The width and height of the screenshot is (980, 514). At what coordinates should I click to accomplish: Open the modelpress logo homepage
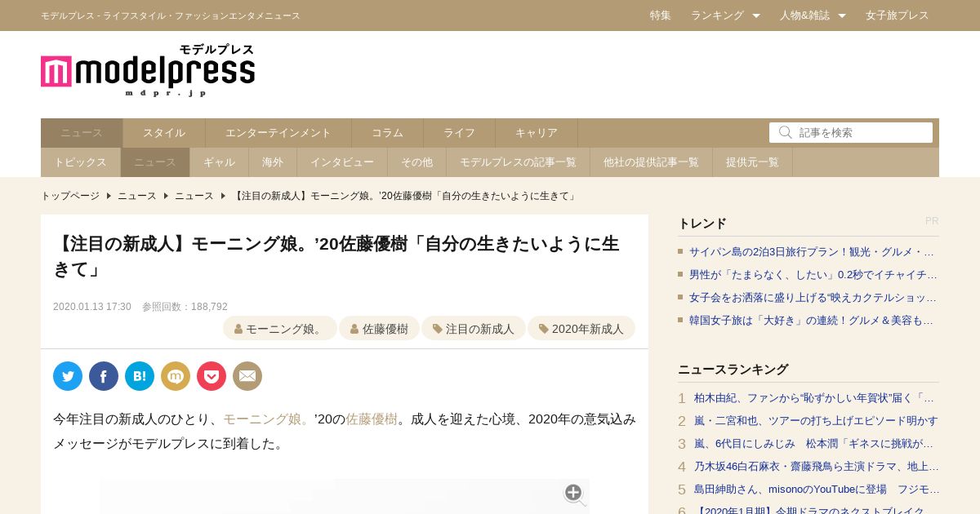coord(148,70)
